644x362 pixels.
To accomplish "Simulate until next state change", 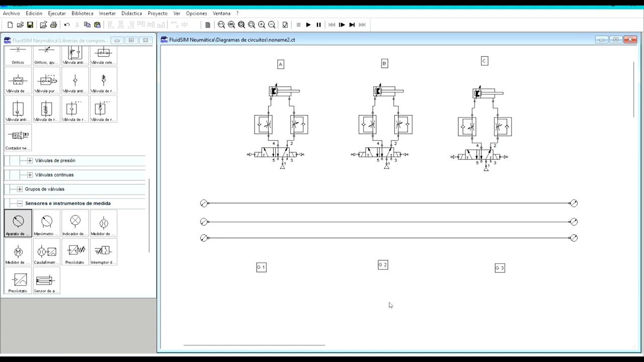I will click(x=352, y=25).
